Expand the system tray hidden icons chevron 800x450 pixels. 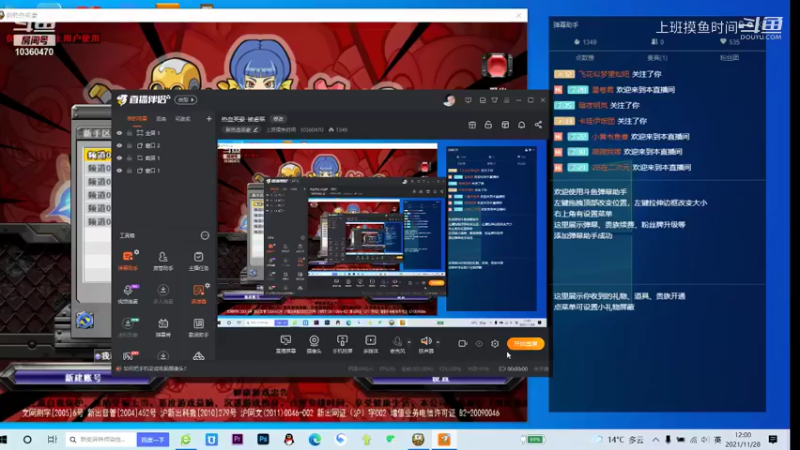[x=656, y=439]
